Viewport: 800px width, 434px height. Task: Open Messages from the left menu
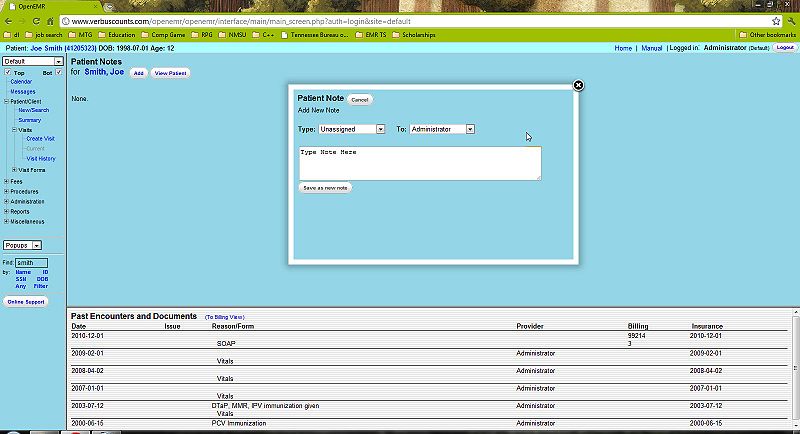click(x=23, y=92)
